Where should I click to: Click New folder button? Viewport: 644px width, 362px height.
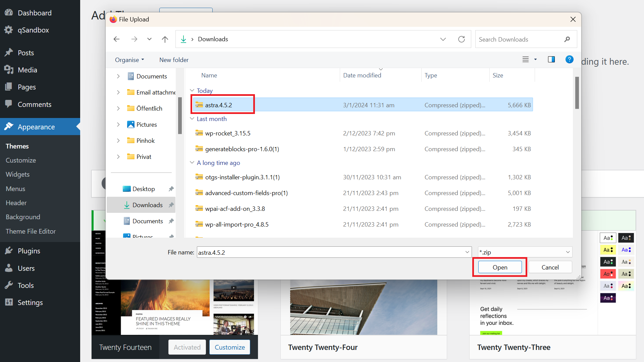click(x=174, y=60)
